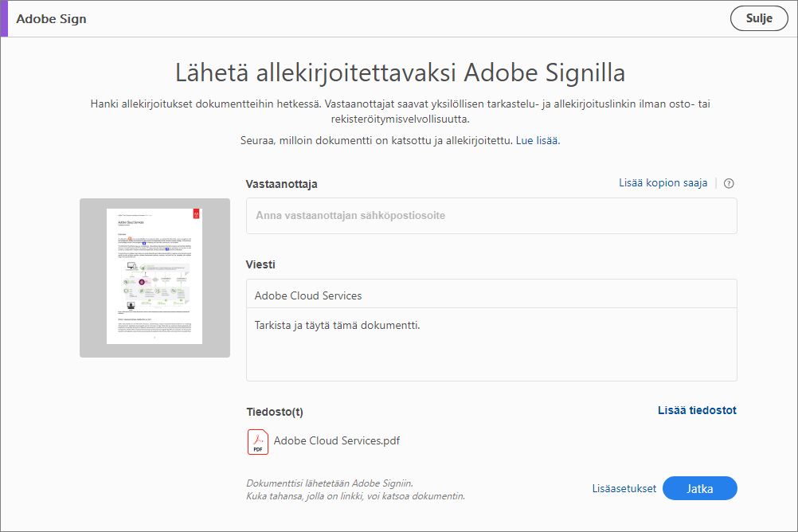The width and height of the screenshot is (798, 532).
Task: Click the Lähetä allekirjoitettavaksi Adobe Signilla title
Action: (x=399, y=72)
